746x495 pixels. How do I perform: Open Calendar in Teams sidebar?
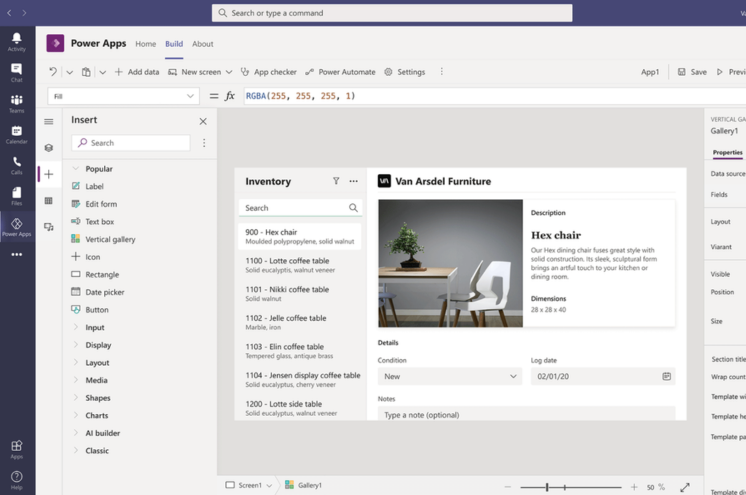point(17,135)
